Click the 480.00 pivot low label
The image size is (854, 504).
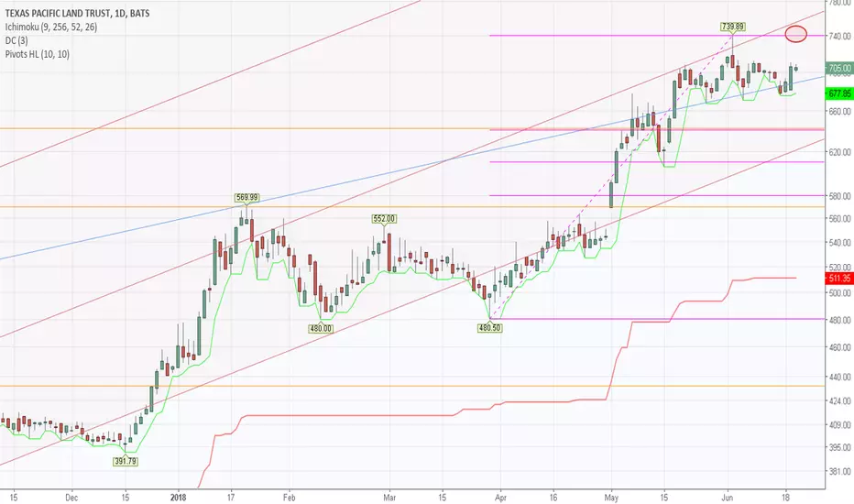[321, 329]
